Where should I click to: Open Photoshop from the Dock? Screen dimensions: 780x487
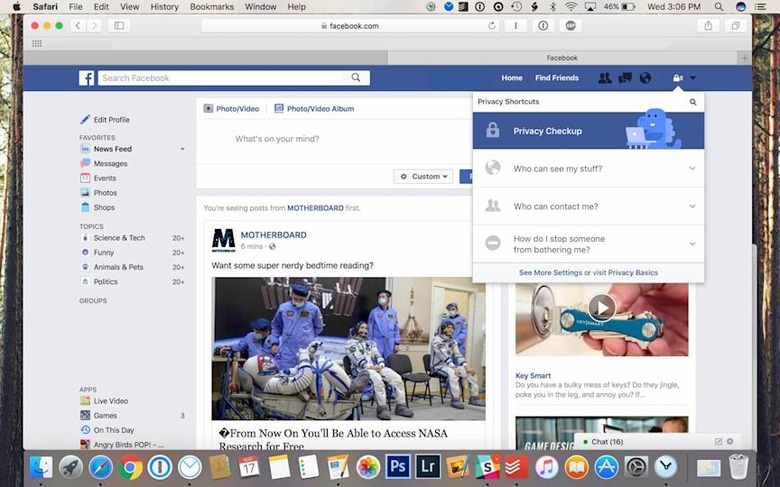pos(398,467)
